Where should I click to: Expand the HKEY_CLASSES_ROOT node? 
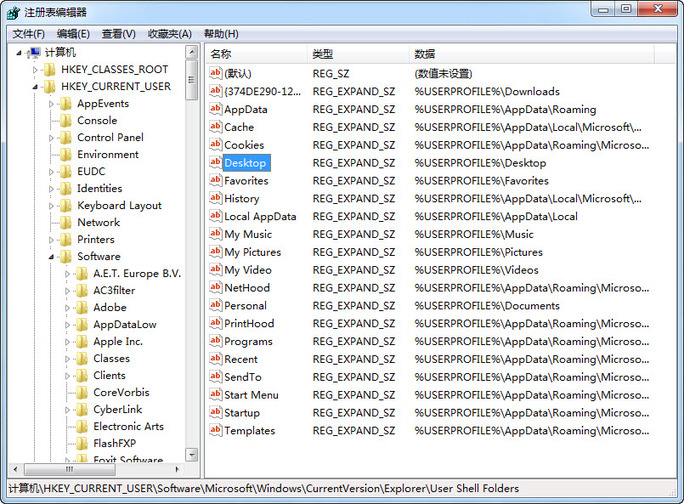click(35, 69)
